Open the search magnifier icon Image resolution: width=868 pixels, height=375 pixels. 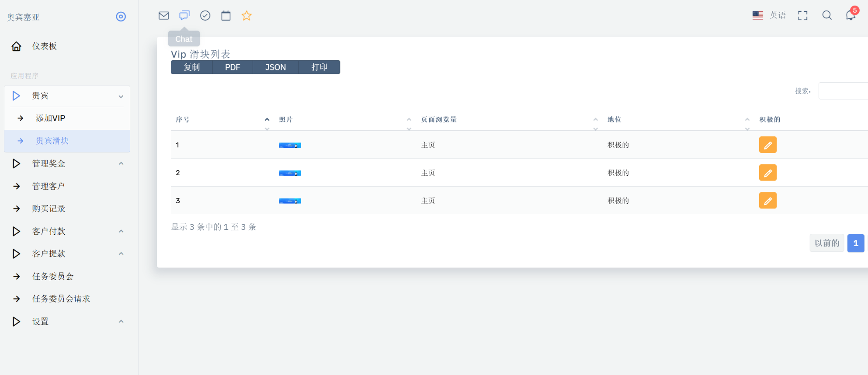coord(826,15)
